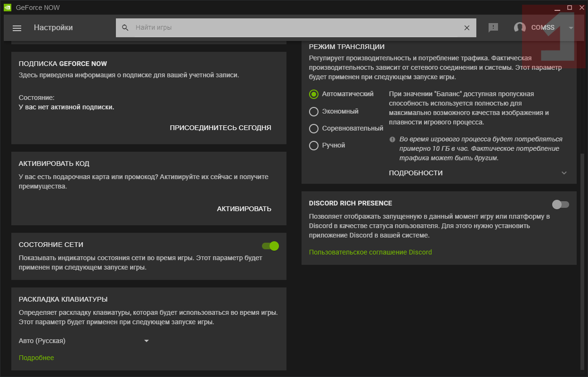The width and height of the screenshot is (588, 377).
Task: Click the РАСКЛАДКА КЛАВИАТУРЫ heading
Action: 63,299
